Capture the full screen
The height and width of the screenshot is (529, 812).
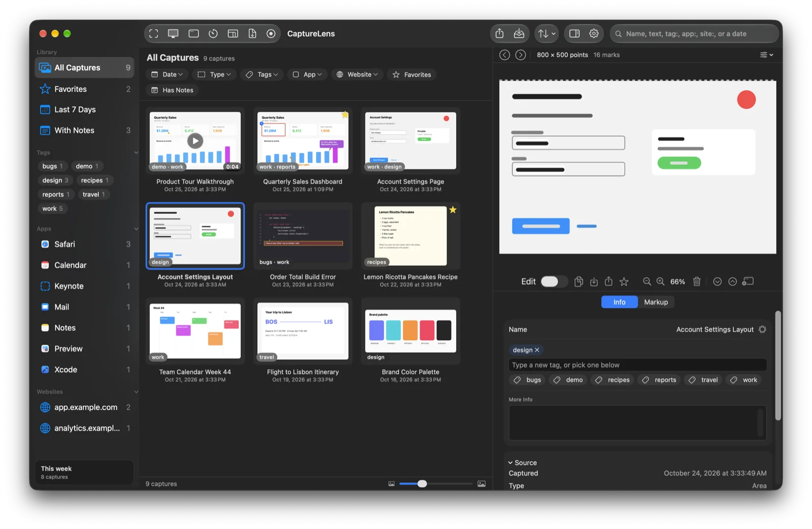[173, 33]
